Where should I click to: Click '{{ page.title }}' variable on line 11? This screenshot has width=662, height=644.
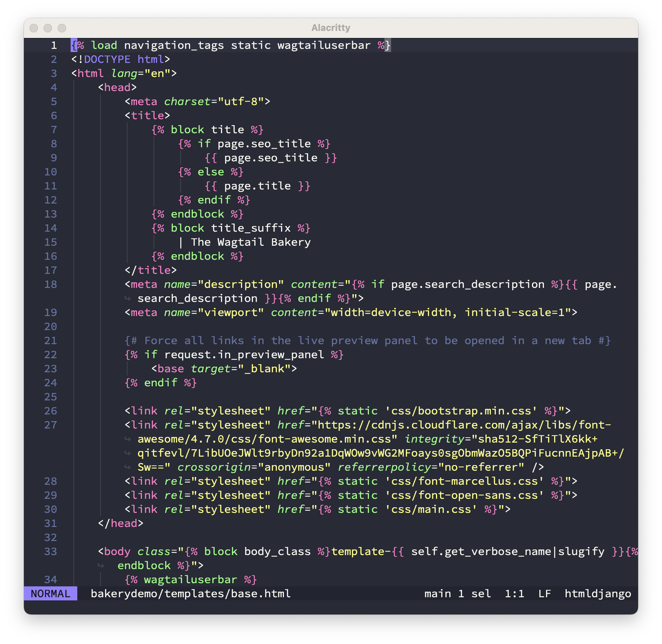257,186
